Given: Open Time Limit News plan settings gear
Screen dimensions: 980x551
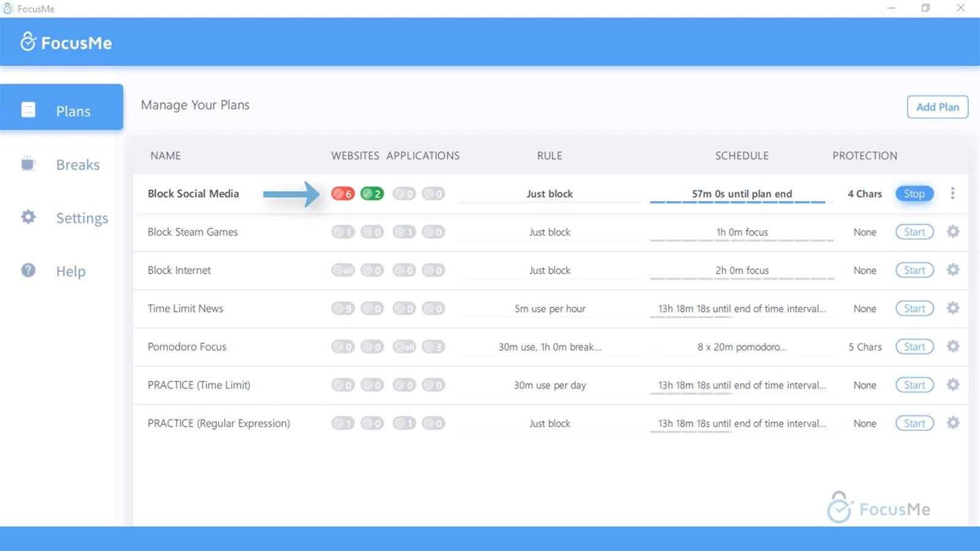Looking at the screenshot, I should click(x=952, y=309).
